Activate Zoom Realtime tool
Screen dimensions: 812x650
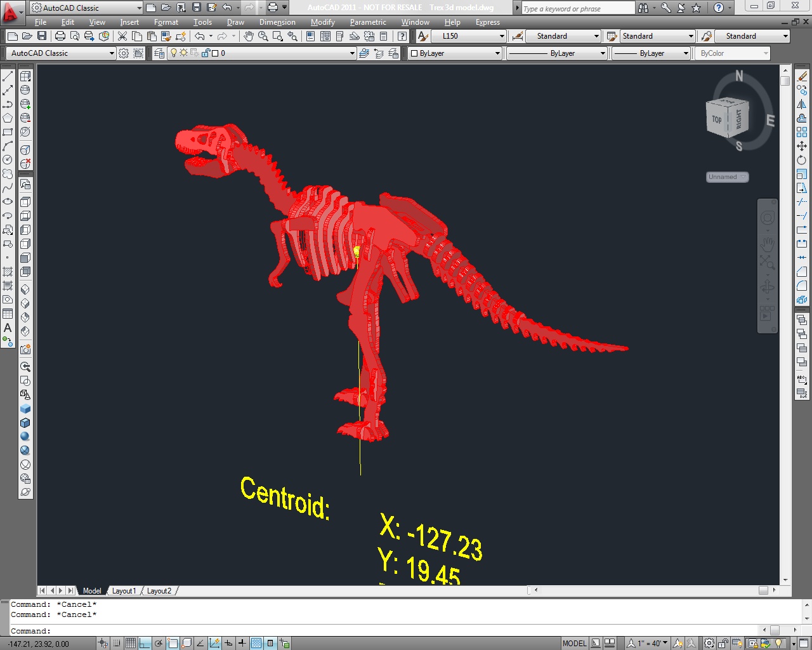(x=263, y=36)
